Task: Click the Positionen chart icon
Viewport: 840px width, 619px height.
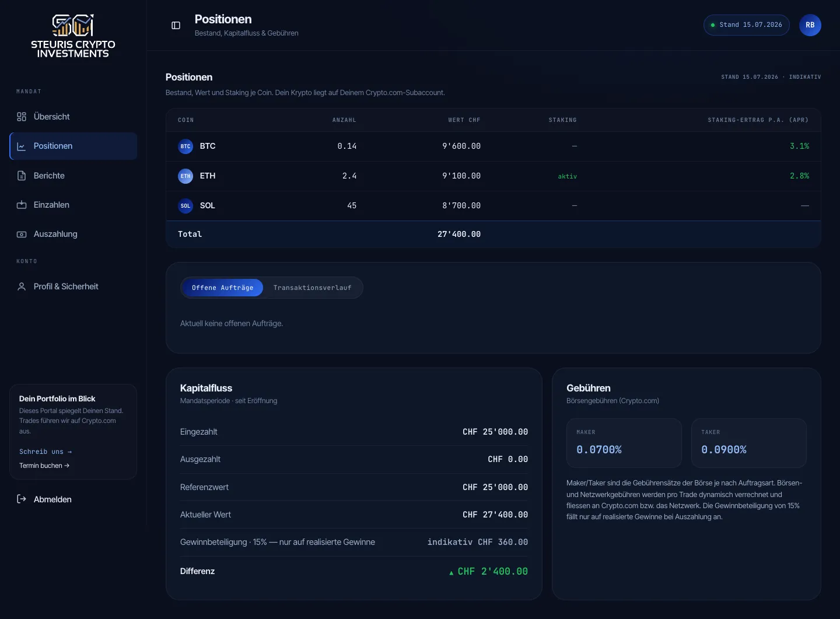Action: pyautogui.click(x=22, y=146)
